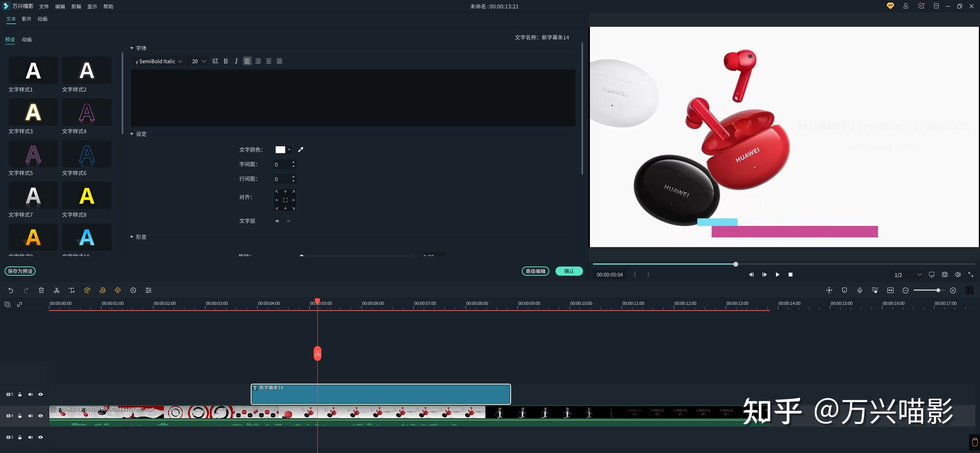Take a snapshot with camera icon

point(945,275)
